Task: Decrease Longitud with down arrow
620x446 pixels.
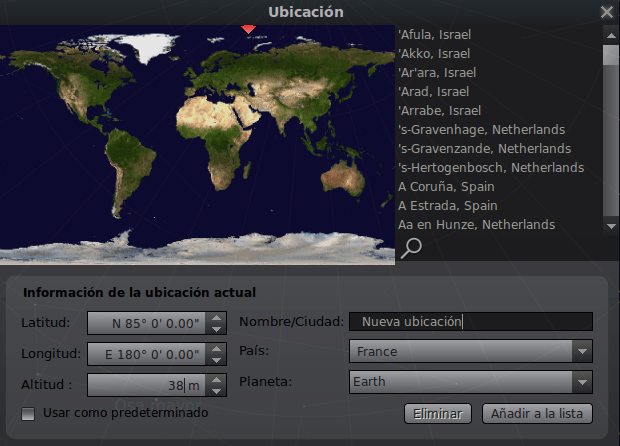Action: pos(216,360)
